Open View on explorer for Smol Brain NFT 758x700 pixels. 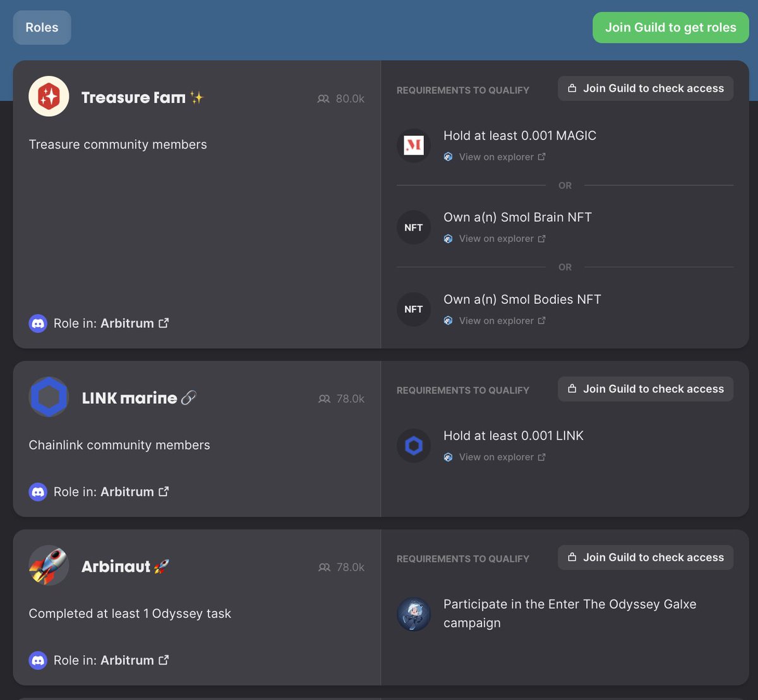point(502,239)
